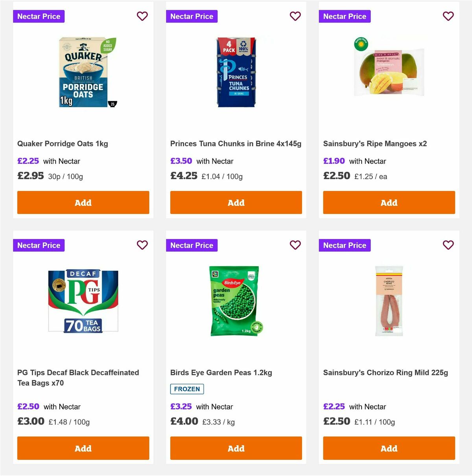Image resolution: width=472 pixels, height=476 pixels.
Task: Add PG Tips Decaf Tea Bags to basket
Action: [83, 448]
